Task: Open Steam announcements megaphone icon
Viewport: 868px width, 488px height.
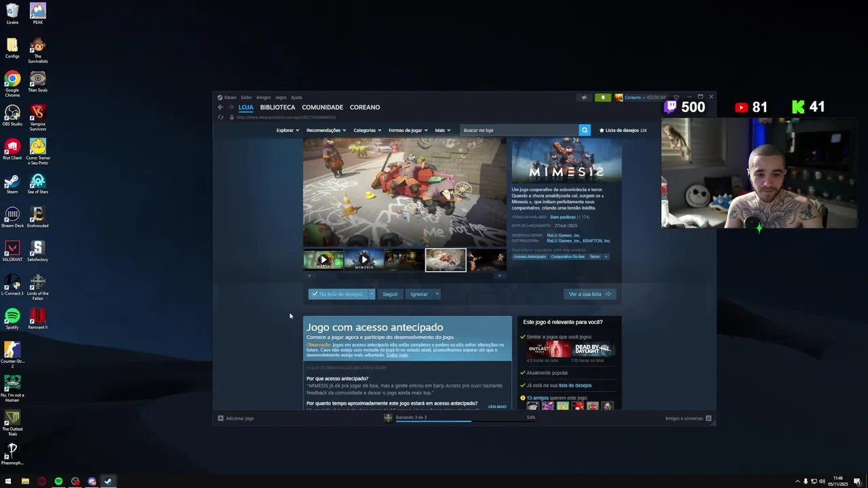Action: 584,98
